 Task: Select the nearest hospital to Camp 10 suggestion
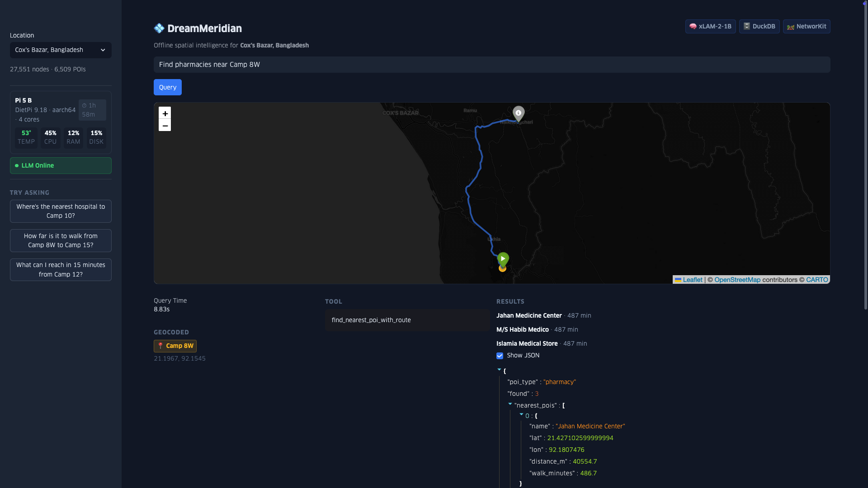point(61,211)
